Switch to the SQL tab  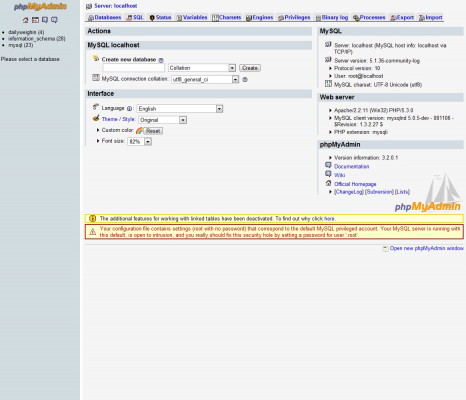pos(135,18)
